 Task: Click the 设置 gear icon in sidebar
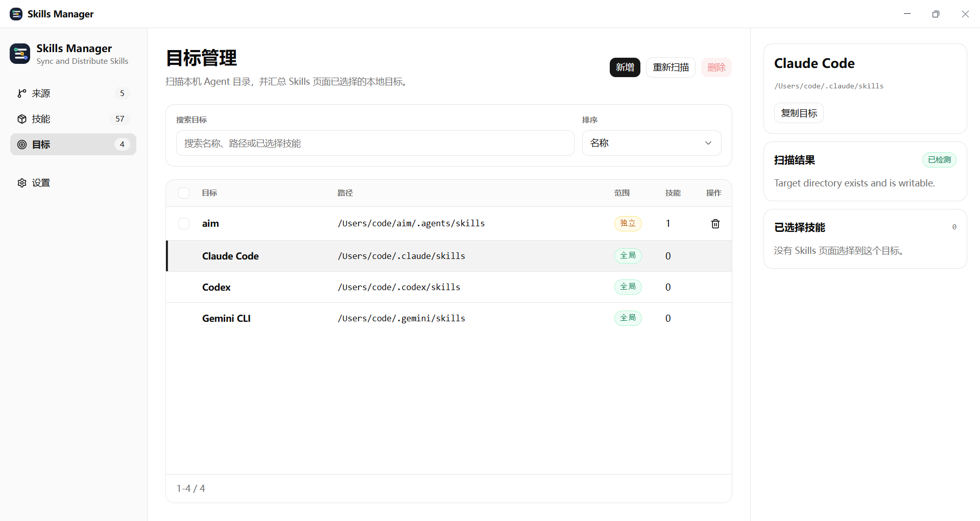(x=22, y=183)
